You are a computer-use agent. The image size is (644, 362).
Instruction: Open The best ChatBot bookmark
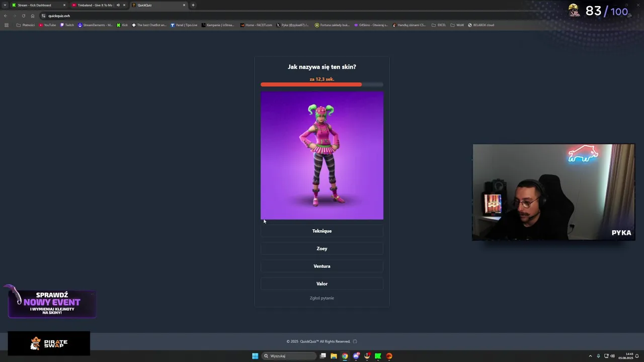(x=149, y=25)
